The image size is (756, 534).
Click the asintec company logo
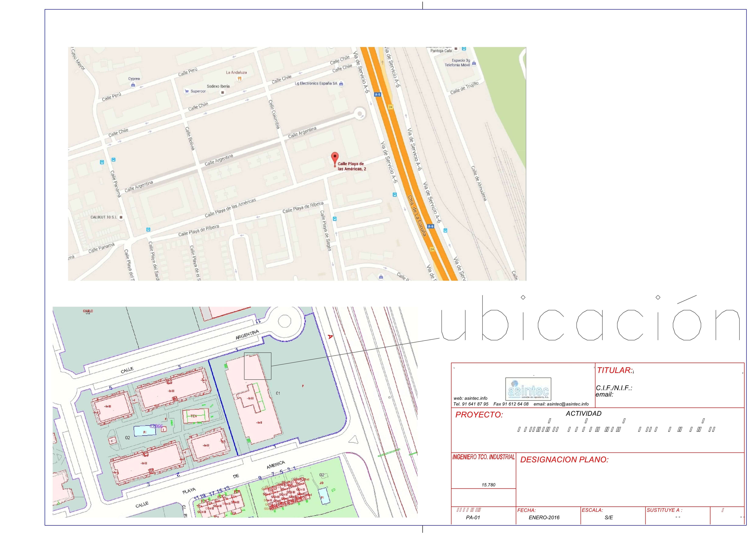click(528, 389)
